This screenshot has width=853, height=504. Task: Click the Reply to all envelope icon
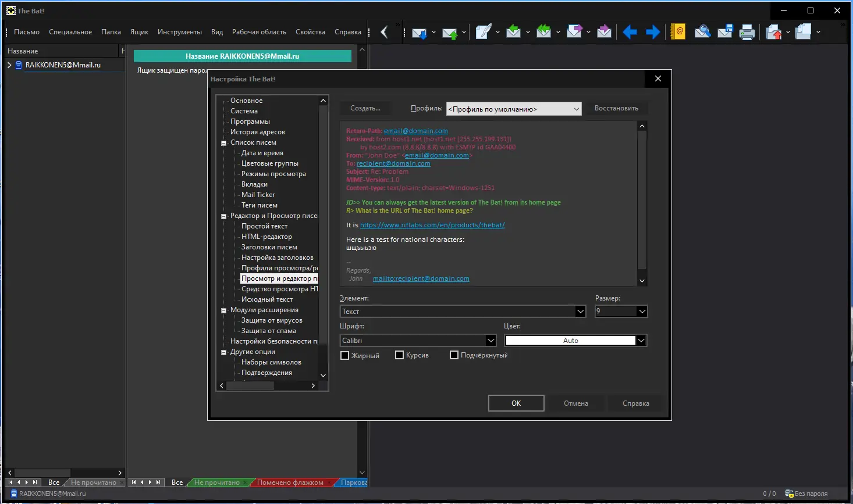pyautogui.click(x=543, y=32)
